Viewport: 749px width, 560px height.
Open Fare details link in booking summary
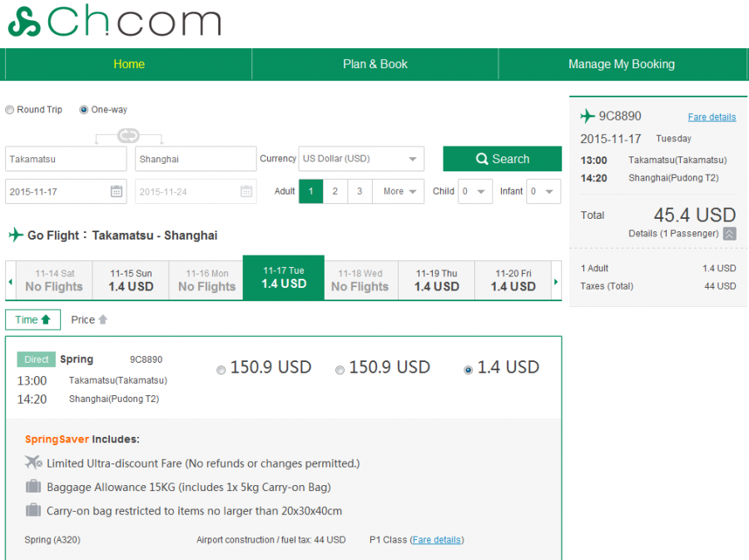(712, 117)
